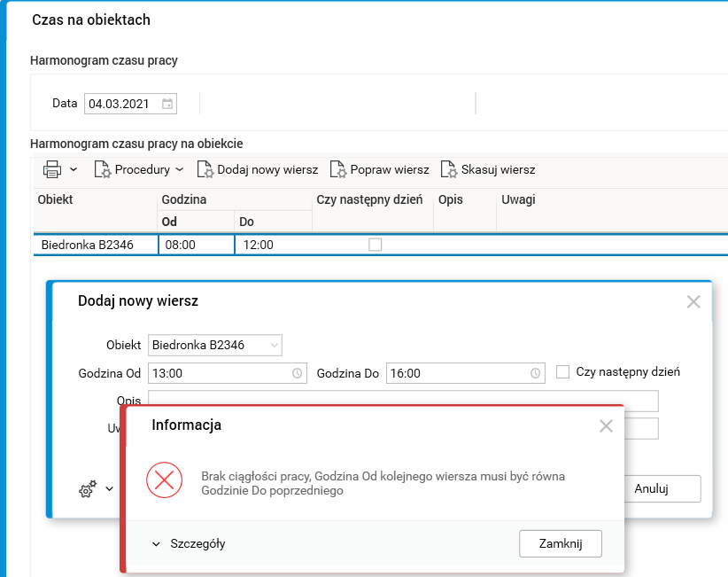This screenshot has height=577, width=728.
Task: Click the printer icon in the toolbar
Action: click(52, 169)
